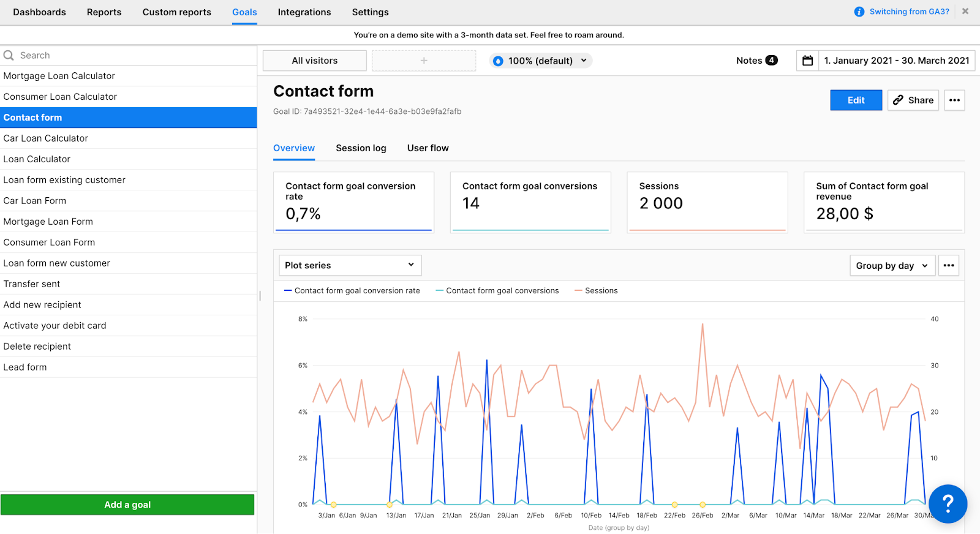Viewport: 980px width, 534px height.
Task: Open the Group by day dropdown
Action: pyautogui.click(x=892, y=266)
